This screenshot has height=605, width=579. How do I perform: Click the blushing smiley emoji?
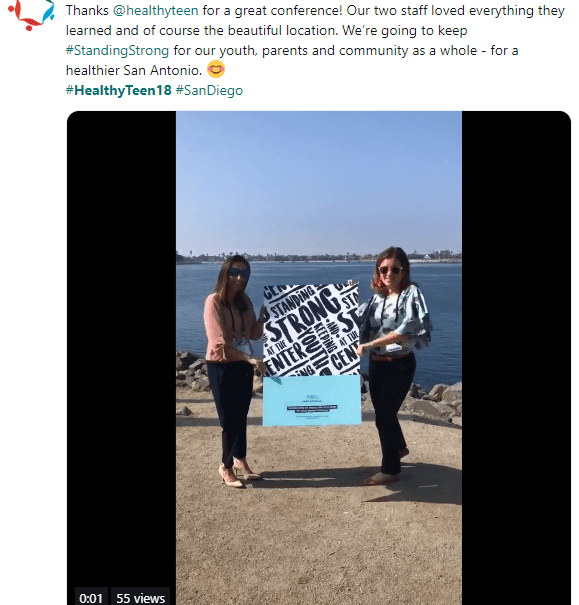point(216,70)
